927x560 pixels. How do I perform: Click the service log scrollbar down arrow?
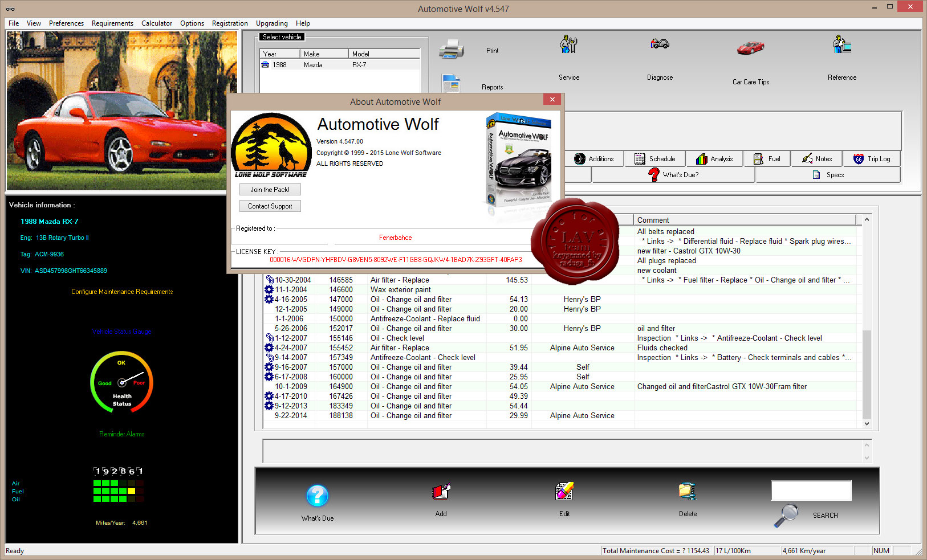point(867,424)
